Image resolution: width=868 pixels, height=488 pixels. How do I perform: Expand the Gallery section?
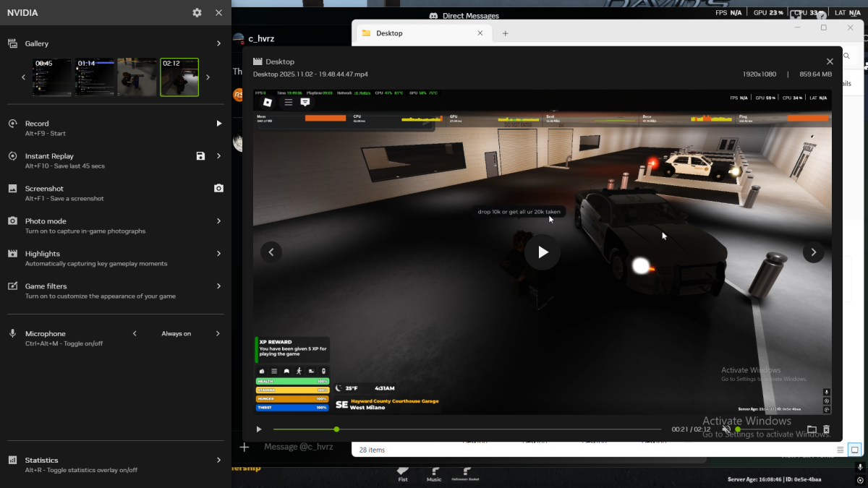(x=218, y=44)
